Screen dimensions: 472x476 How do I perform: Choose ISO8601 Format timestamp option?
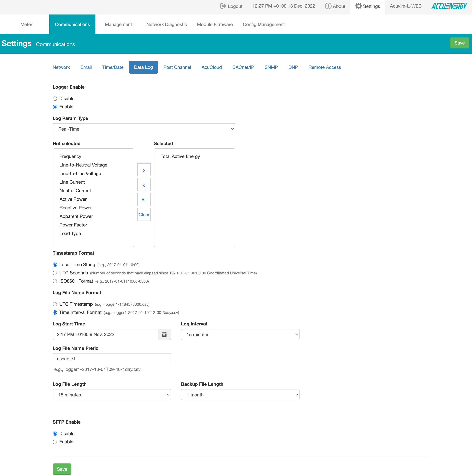coord(55,281)
